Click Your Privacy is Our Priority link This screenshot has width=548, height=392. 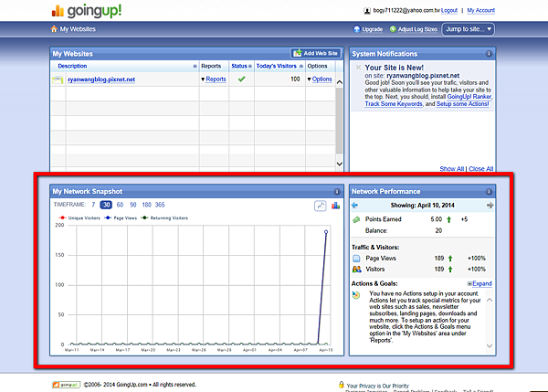pyautogui.click(x=378, y=386)
